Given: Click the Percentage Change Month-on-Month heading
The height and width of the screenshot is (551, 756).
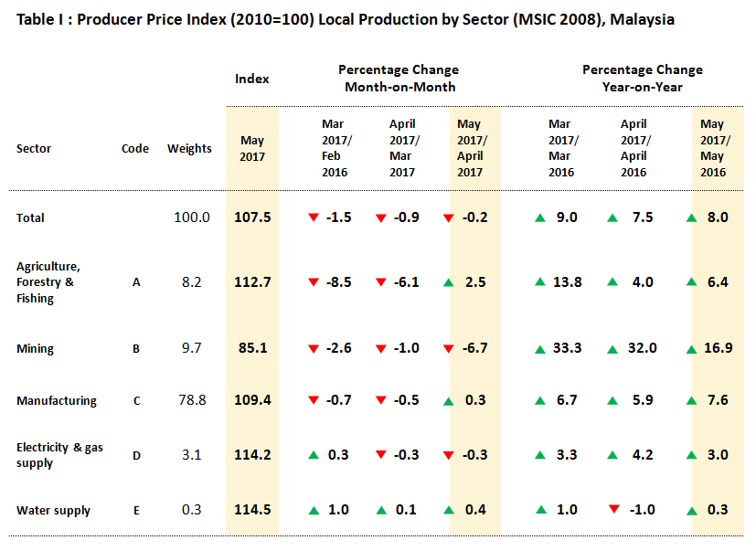Looking at the screenshot, I should tap(399, 79).
